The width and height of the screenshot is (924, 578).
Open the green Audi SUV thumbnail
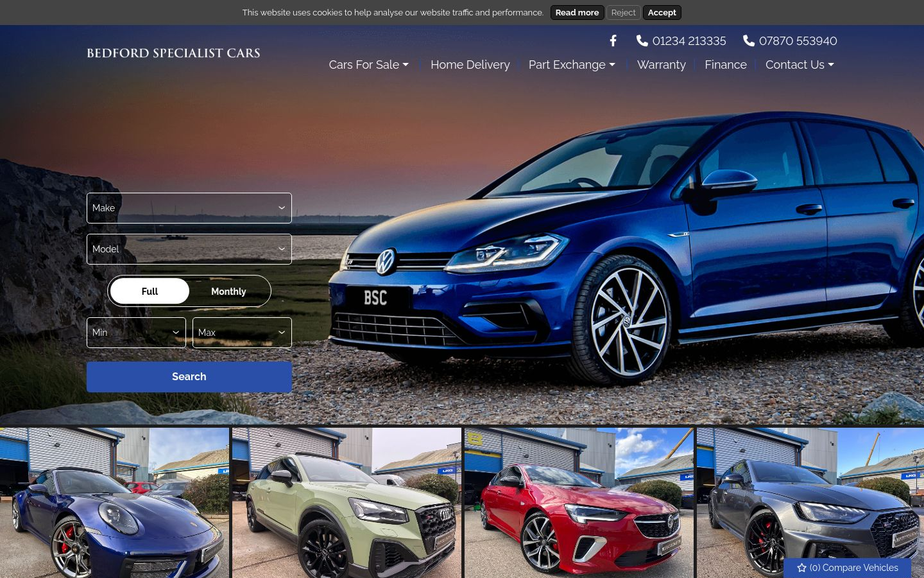pos(346,503)
